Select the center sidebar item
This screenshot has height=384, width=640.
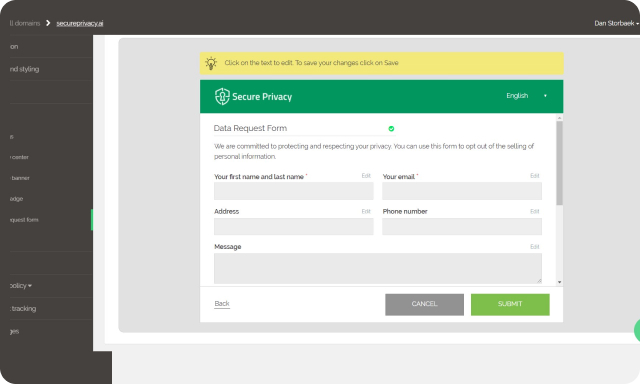[x=19, y=157]
